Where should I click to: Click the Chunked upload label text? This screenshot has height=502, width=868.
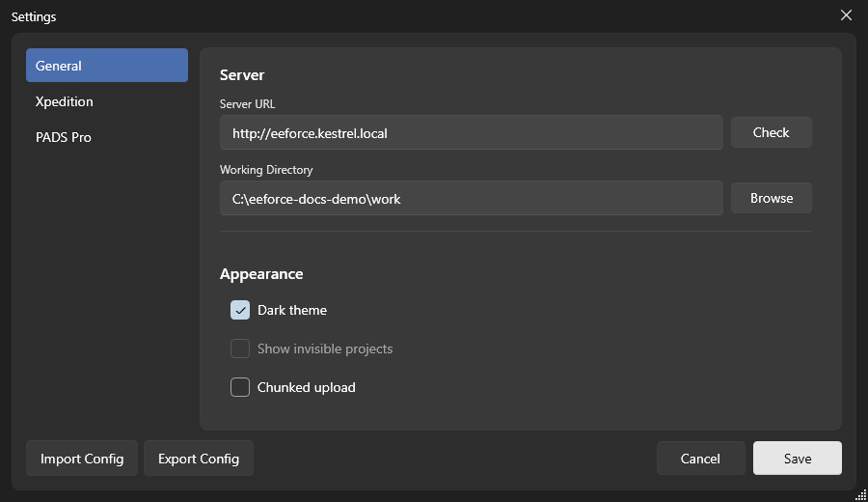pyautogui.click(x=306, y=388)
